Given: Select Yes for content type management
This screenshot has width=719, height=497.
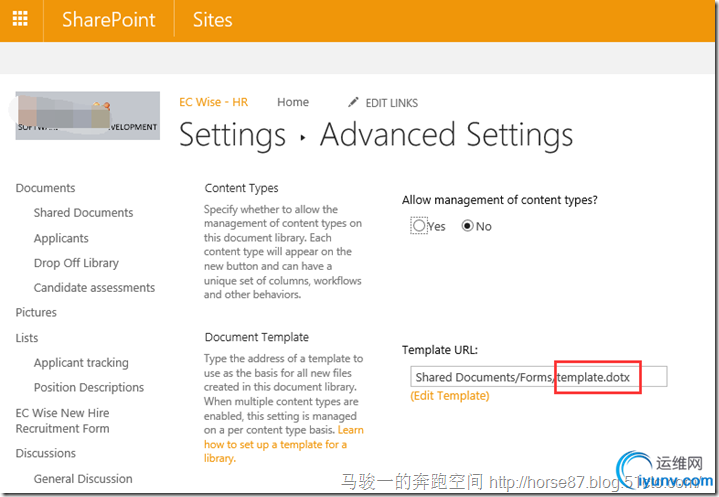Looking at the screenshot, I should [x=419, y=226].
